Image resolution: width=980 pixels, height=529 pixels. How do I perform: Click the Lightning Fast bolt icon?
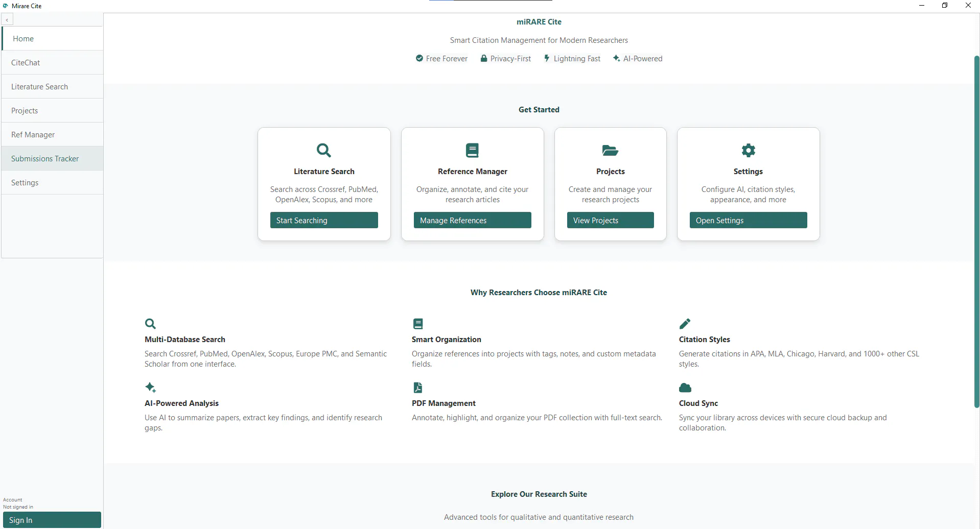[547, 58]
